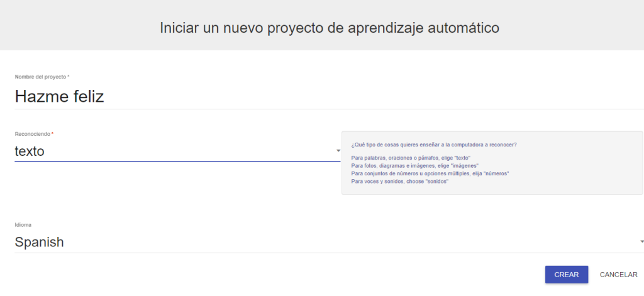This screenshot has width=644, height=296.
Task: Click the red asterisk beside "Reconociendo"
Action: (52, 134)
